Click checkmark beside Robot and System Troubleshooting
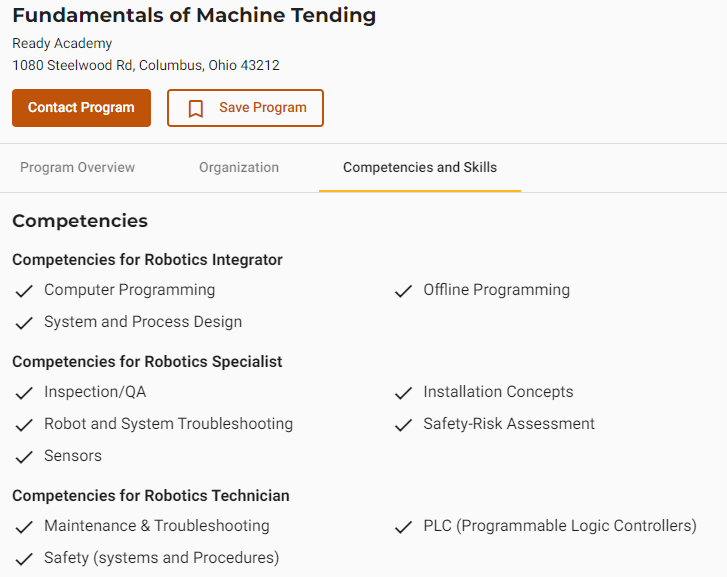 pyautogui.click(x=24, y=425)
